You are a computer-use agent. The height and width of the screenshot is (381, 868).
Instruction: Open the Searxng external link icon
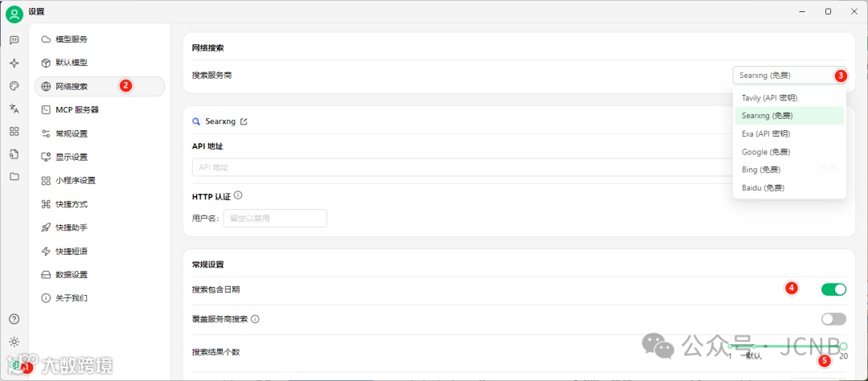[244, 122]
